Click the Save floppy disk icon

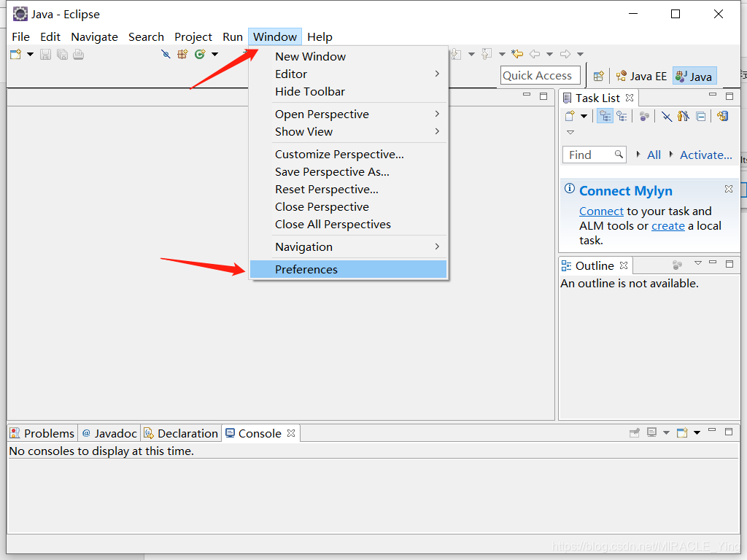[x=45, y=54]
